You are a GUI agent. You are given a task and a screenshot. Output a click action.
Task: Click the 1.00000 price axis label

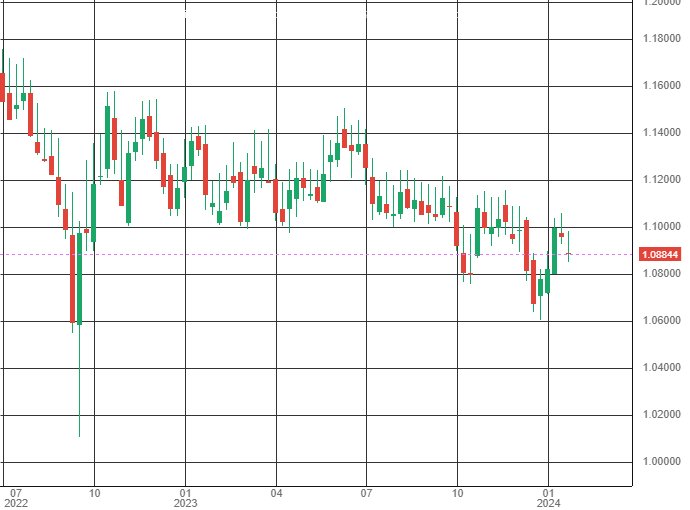661,462
